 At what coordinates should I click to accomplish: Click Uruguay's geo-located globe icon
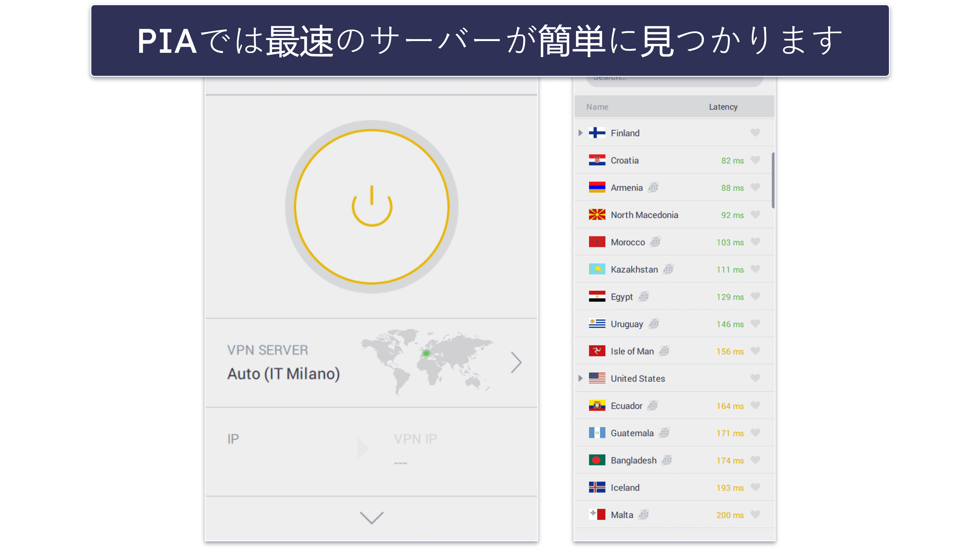(x=654, y=323)
